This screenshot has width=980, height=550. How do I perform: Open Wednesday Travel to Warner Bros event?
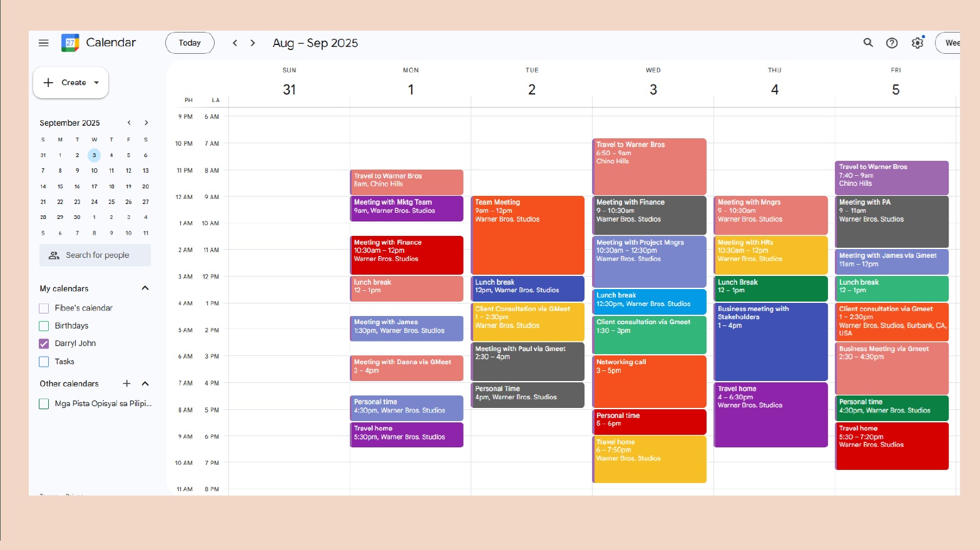pyautogui.click(x=650, y=166)
